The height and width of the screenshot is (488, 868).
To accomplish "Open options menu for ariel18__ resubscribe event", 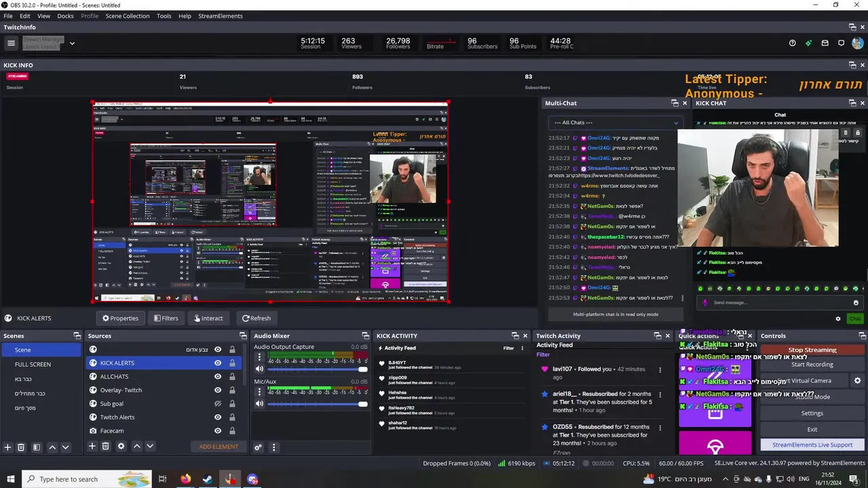I will 660,394.
